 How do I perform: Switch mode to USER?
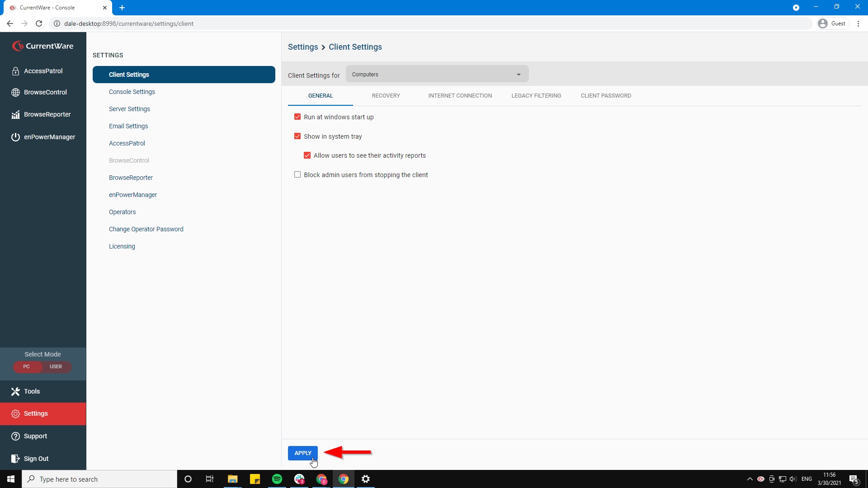point(56,367)
